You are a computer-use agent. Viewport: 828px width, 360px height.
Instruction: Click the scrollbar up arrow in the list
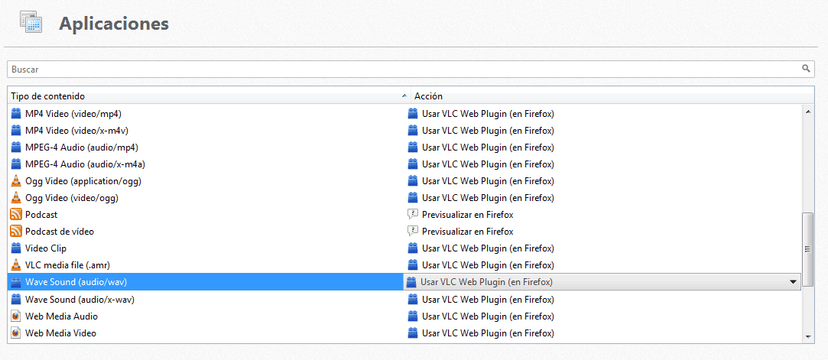(x=808, y=111)
